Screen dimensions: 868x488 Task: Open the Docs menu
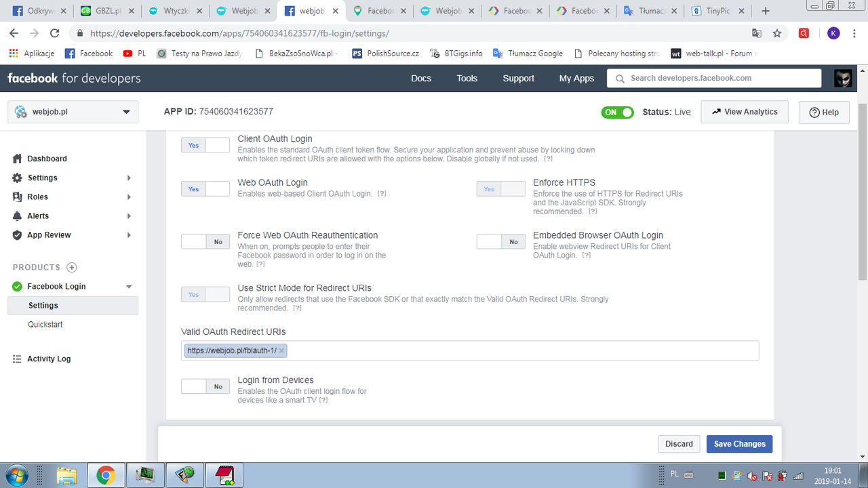[x=421, y=79]
